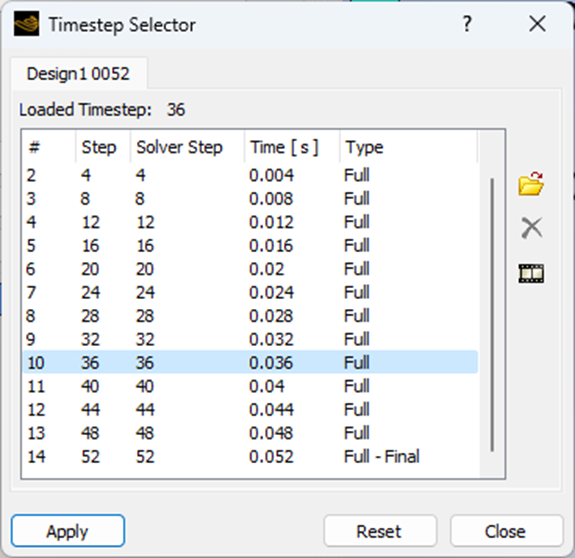Sort by the Solver Step column header
The width and height of the screenshot is (575, 558).
tap(187, 147)
